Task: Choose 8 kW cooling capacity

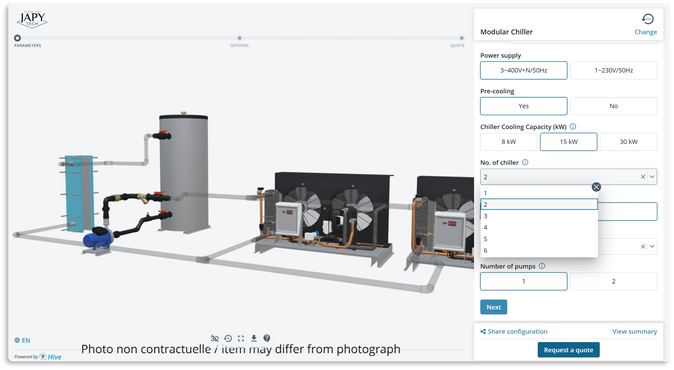Action: pyautogui.click(x=509, y=142)
